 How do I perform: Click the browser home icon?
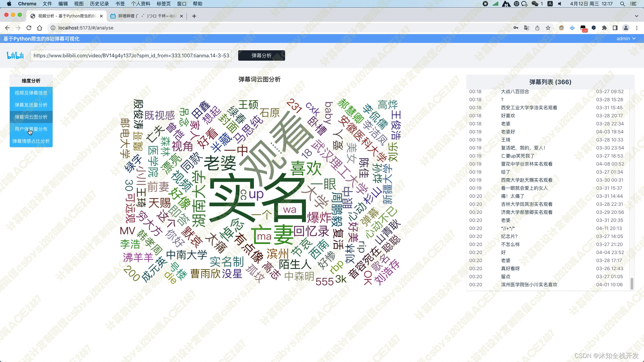40,28
